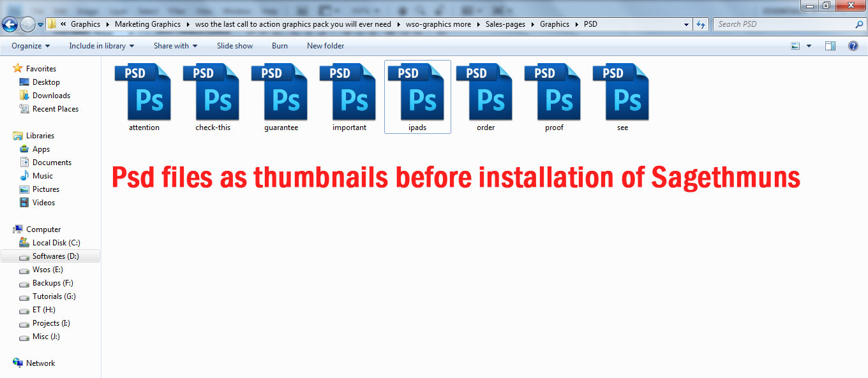Click the Burn toolbar button
Viewport: 868px width, 378px height.
(280, 46)
